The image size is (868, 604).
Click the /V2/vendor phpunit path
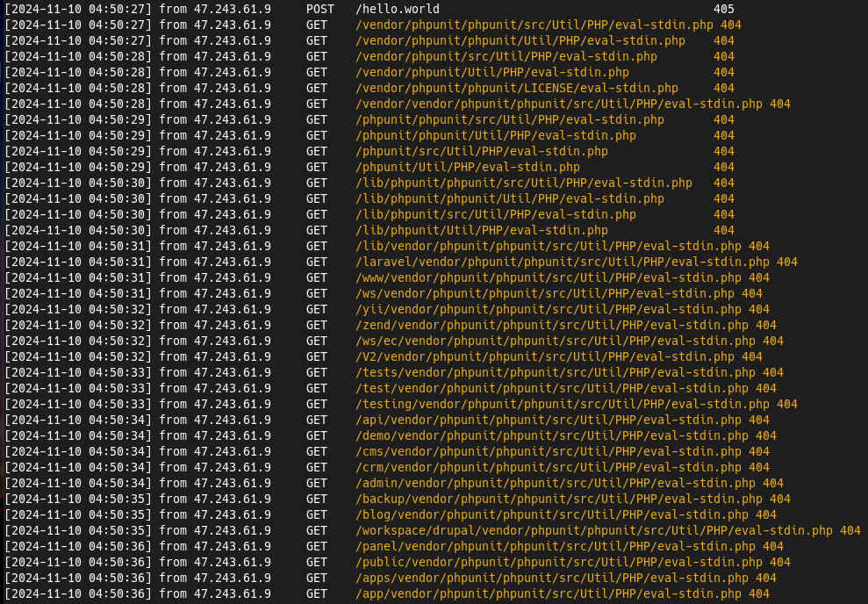pos(544,356)
